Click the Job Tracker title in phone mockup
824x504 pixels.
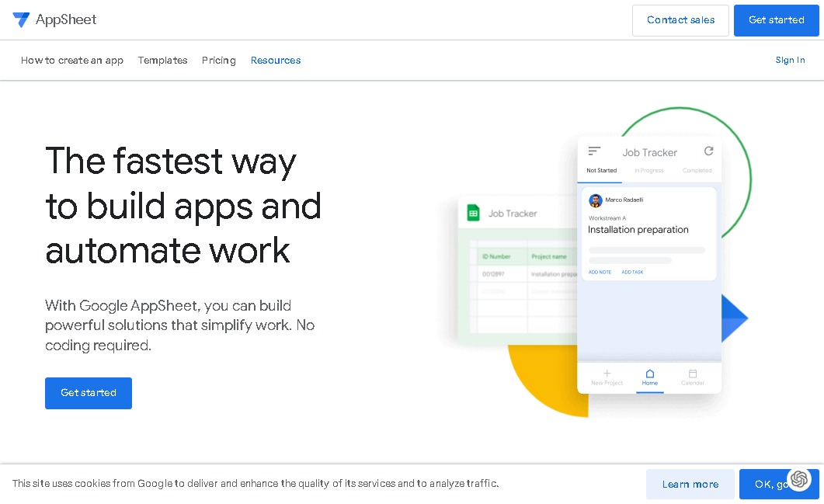[x=649, y=152]
